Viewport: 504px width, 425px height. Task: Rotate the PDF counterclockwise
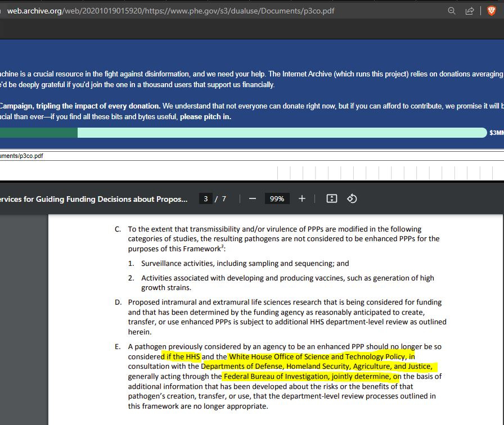pyautogui.click(x=352, y=199)
